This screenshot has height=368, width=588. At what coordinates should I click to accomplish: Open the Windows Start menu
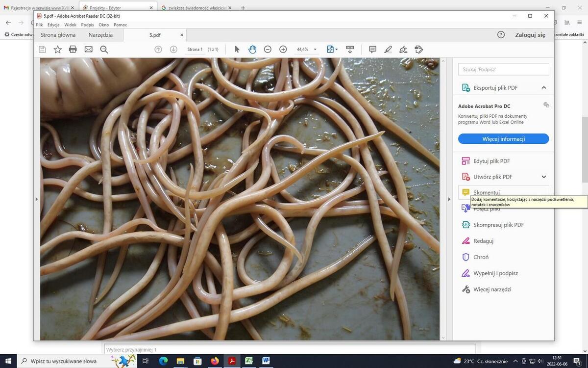click(8, 361)
